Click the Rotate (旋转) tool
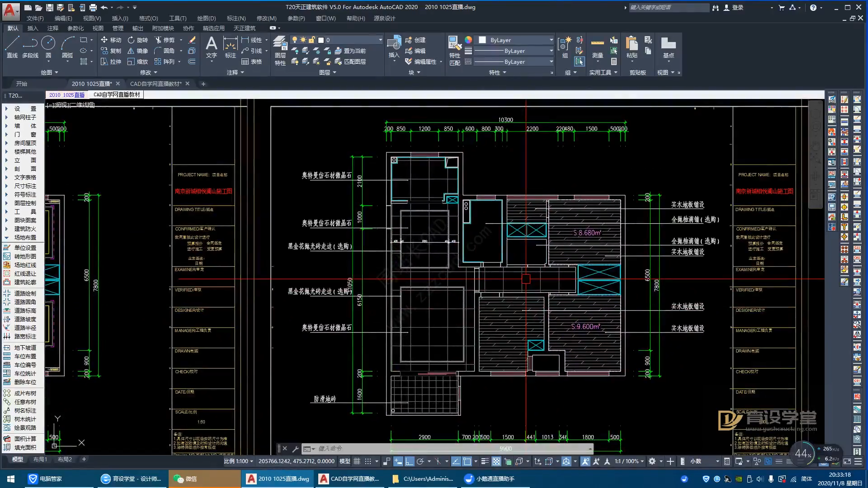Screen dimensions: 868x488 [x=138, y=40]
